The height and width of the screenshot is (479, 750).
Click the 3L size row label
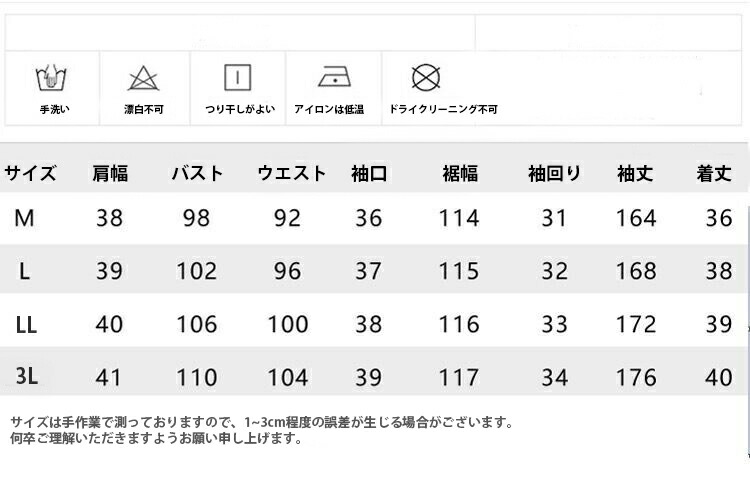coord(27,376)
